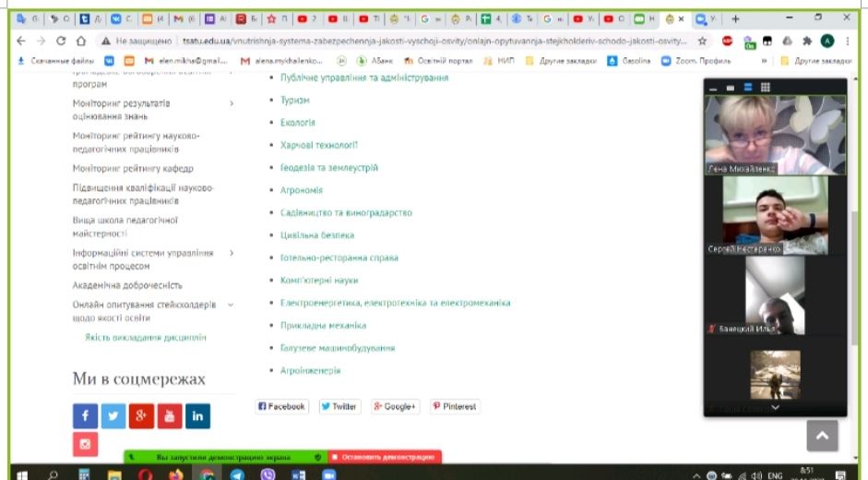Screen dimensions: 868x480
Task: Open the Gmail tab in tab bar
Action: coord(184,18)
